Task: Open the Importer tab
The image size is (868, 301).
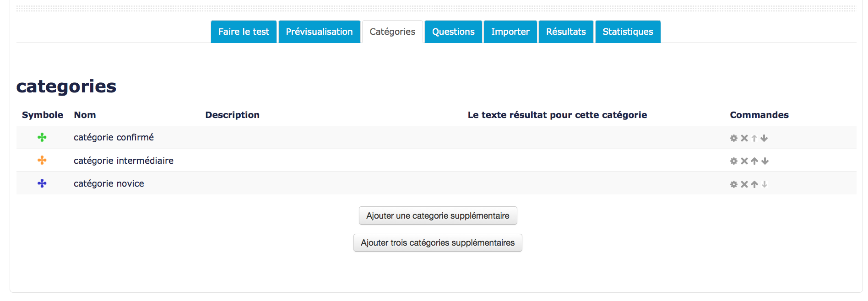Action: pyautogui.click(x=510, y=32)
